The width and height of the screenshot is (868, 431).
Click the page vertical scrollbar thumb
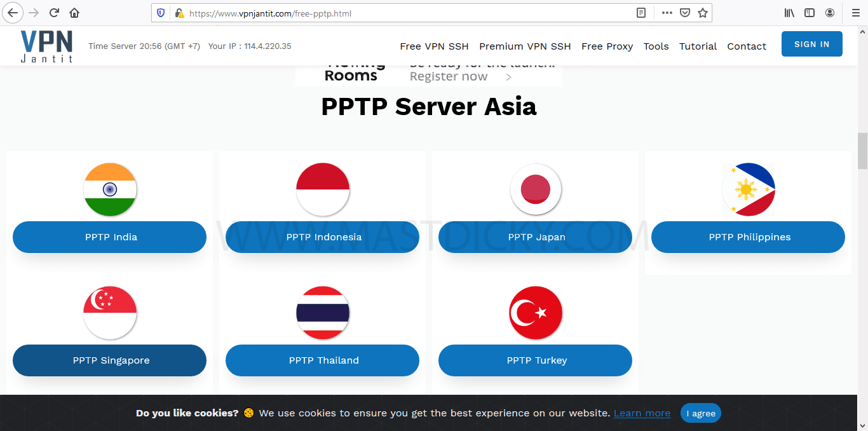tap(862, 151)
